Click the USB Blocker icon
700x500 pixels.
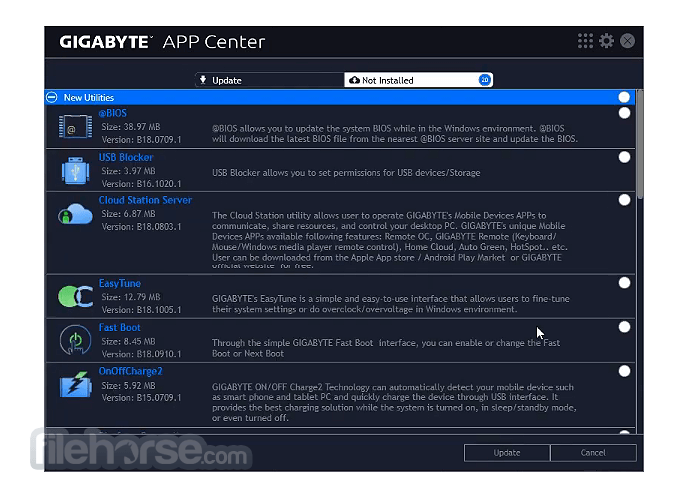(x=75, y=170)
